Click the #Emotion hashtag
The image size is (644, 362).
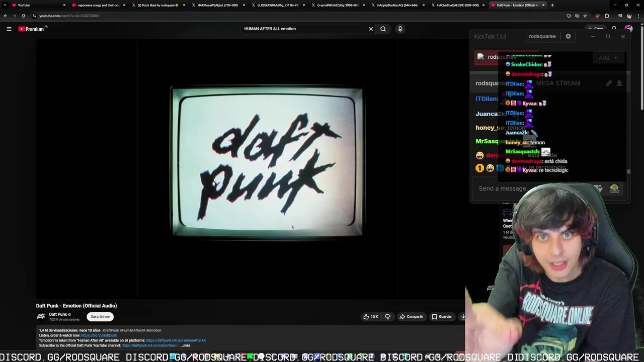pyautogui.click(x=154, y=330)
